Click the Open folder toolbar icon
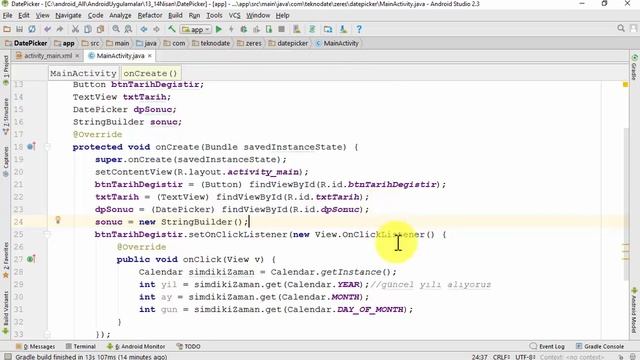 point(7,29)
